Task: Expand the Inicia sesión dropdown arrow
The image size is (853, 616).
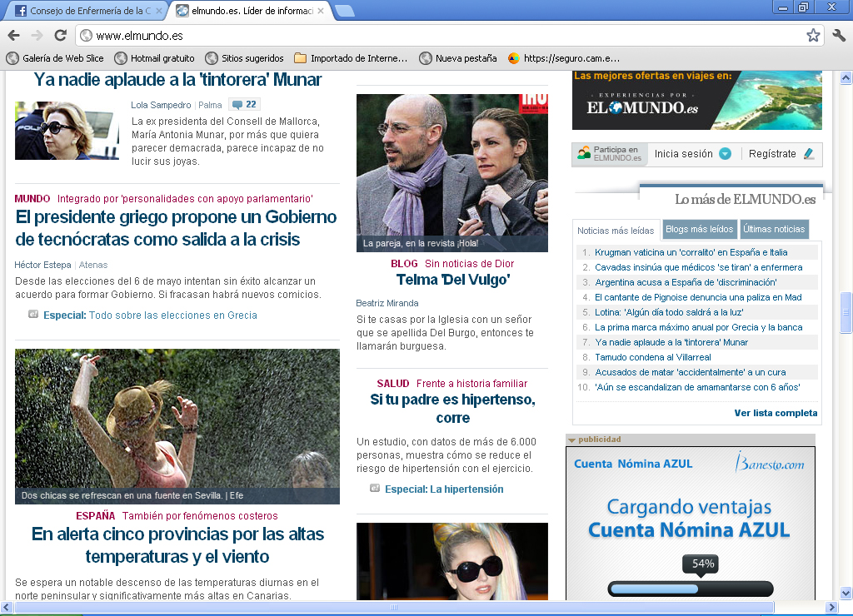Action: 725,154
